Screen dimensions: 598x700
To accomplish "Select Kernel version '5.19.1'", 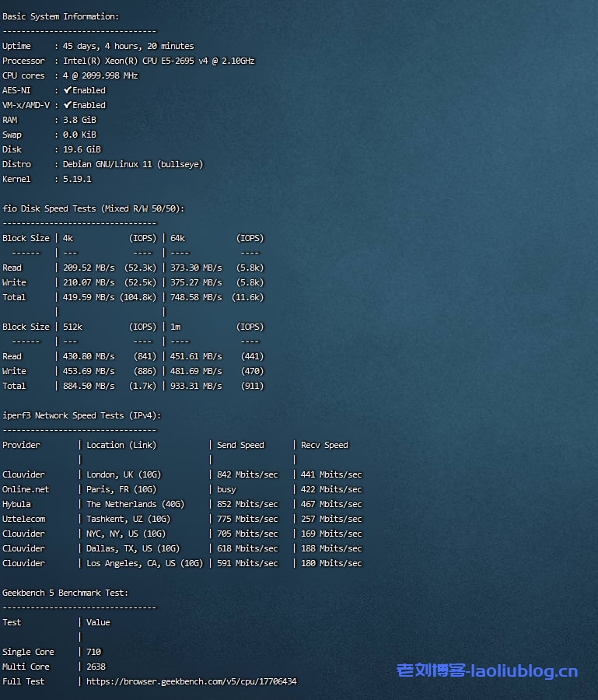I will (x=77, y=179).
